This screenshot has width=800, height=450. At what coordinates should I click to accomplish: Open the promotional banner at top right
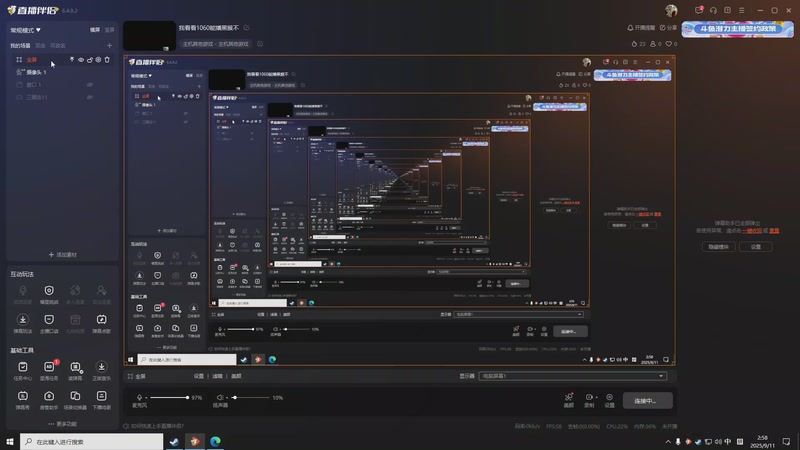(x=737, y=29)
